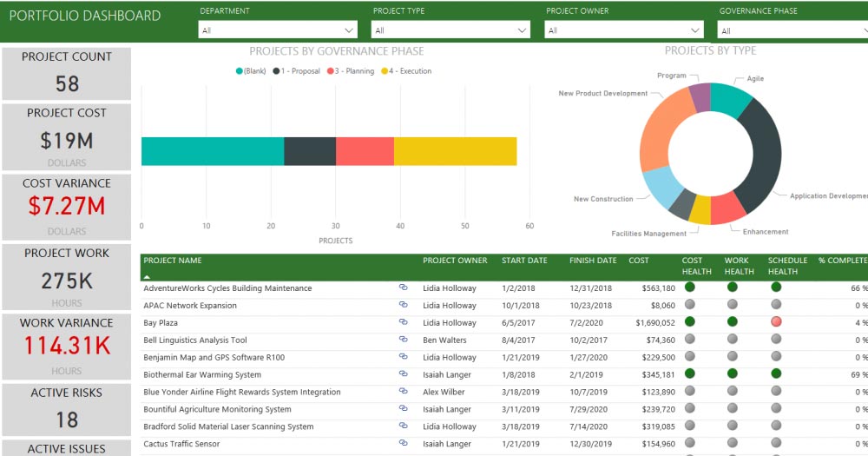The image size is (868, 456).
Task: Click Ben Walters owner cell
Action: pos(444,340)
